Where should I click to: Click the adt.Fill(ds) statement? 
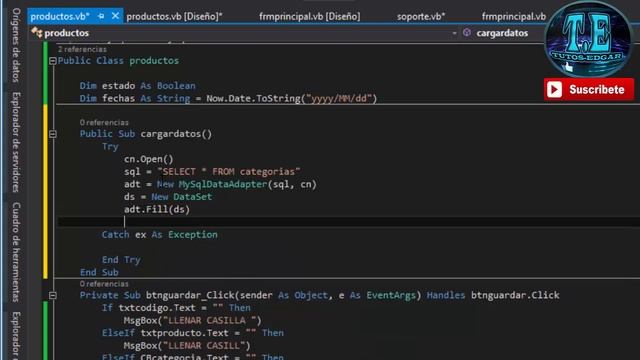coord(157,209)
